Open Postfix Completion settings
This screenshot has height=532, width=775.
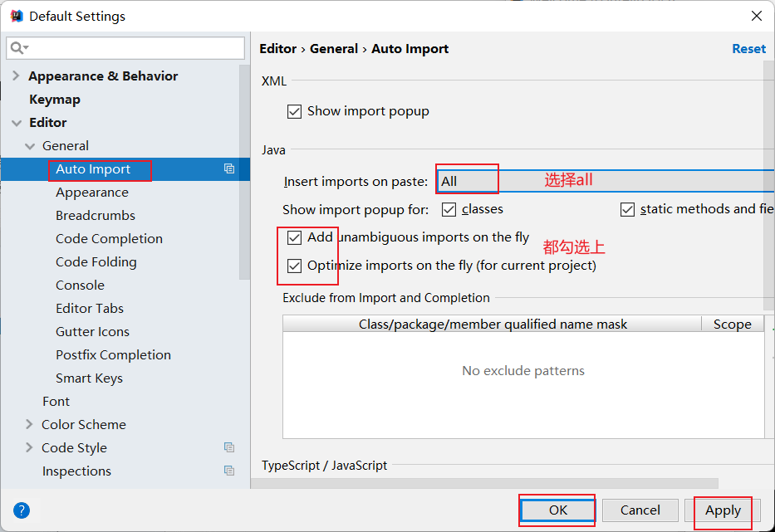tap(113, 354)
